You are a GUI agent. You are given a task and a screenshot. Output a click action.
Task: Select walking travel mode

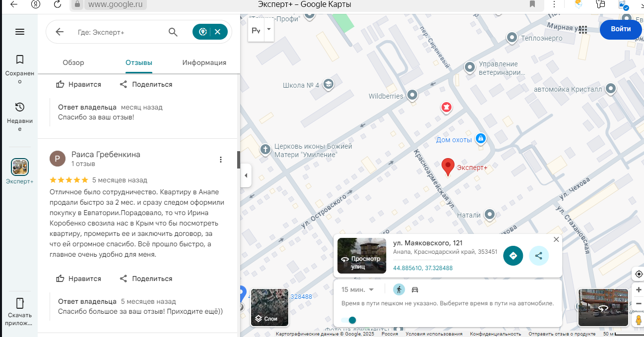(399, 289)
